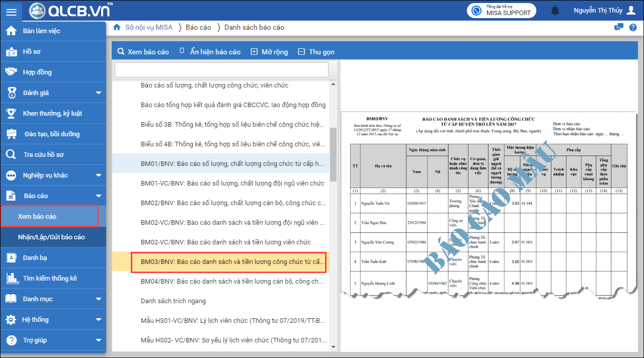Expand the Đánh giá menu arrow
644x358 pixels.
[x=99, y=93]
